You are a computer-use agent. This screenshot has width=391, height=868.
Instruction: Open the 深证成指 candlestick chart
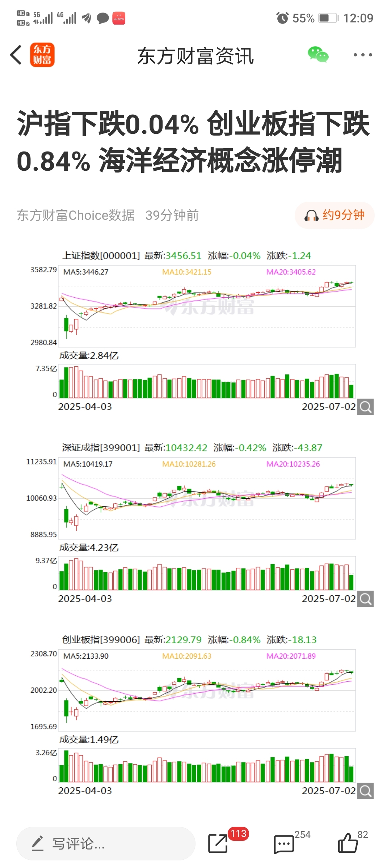207,498
